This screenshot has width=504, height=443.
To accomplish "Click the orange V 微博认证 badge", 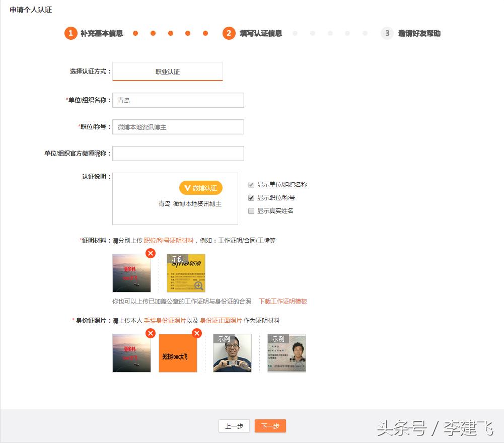I will [201, 187].
